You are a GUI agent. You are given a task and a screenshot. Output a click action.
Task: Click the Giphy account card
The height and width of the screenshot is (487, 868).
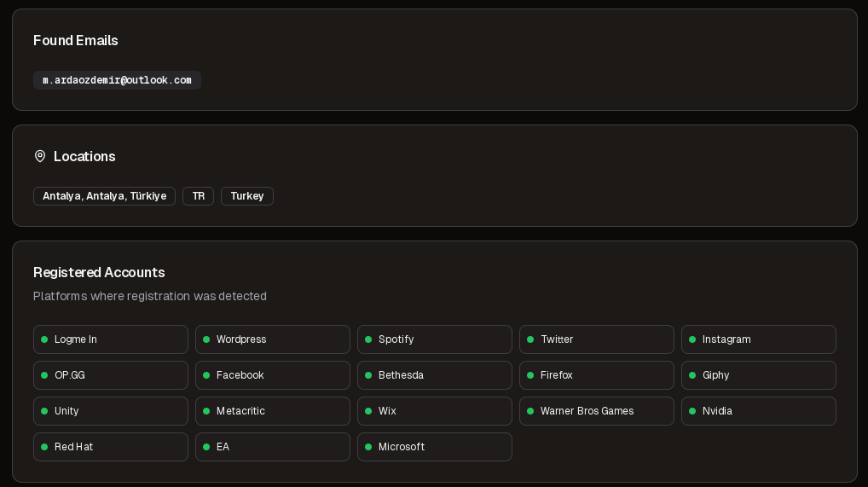(x=759, y=375)
